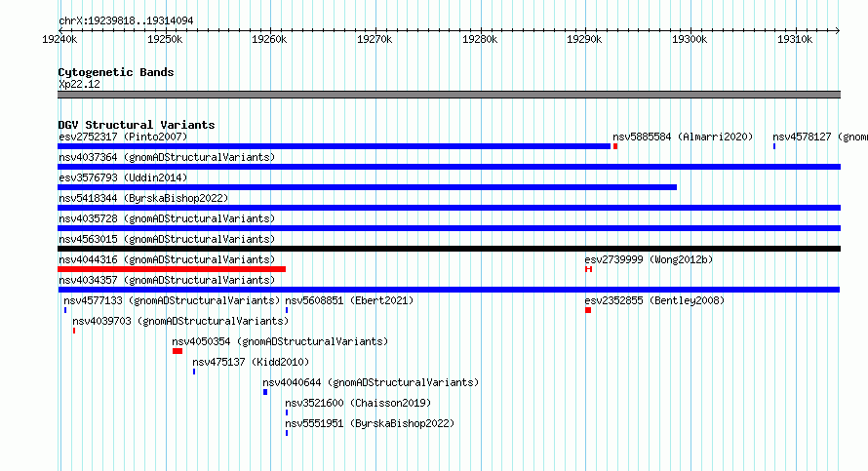Select the black bar for nsv4563015
Screen dimensions: 868x471
pos(449,249)
